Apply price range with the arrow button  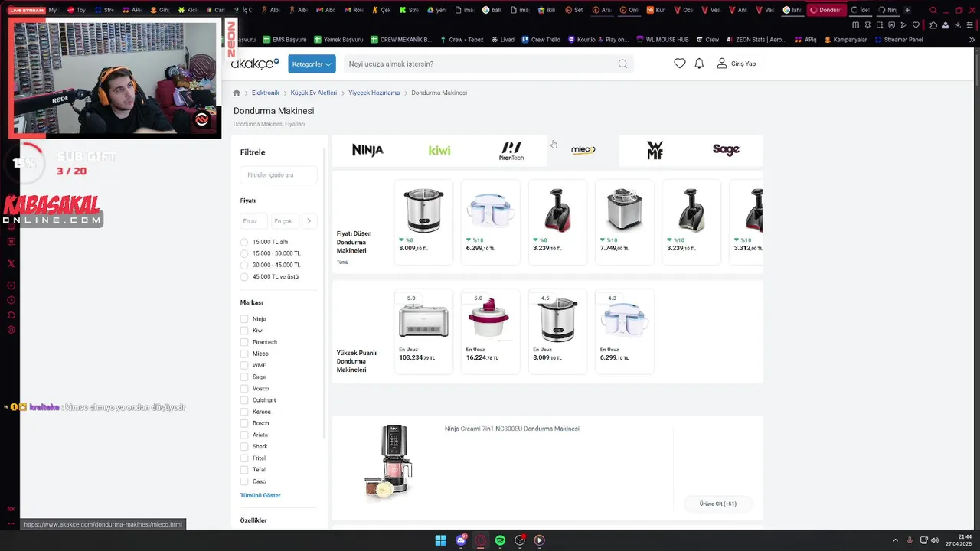[x=309, y=221]
